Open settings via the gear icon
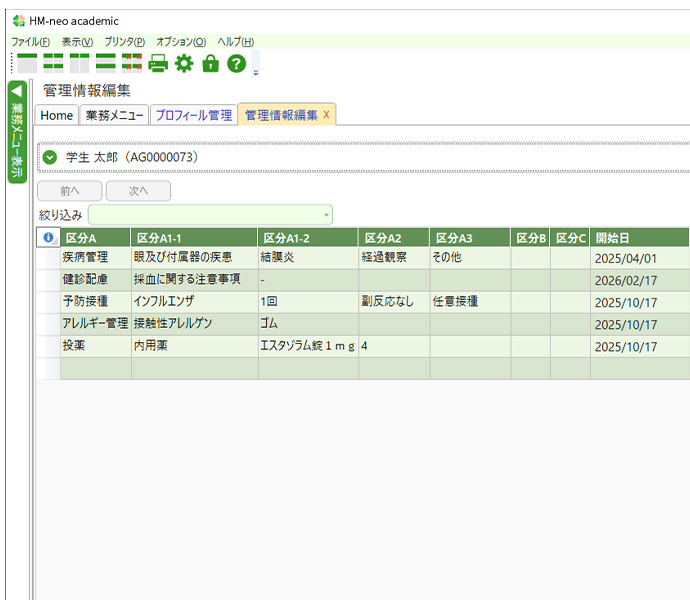This screenshot has width=690, height=600. point(184,63)
